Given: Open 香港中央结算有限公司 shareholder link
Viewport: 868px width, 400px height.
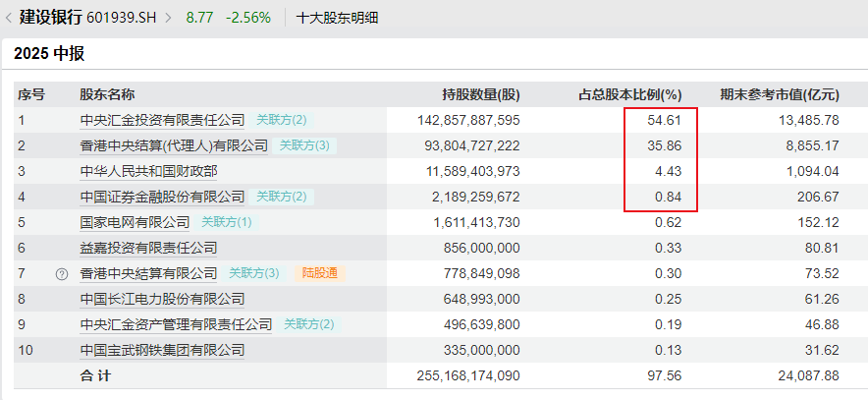Looking at the screenshot, I should (x=148, y=273).
